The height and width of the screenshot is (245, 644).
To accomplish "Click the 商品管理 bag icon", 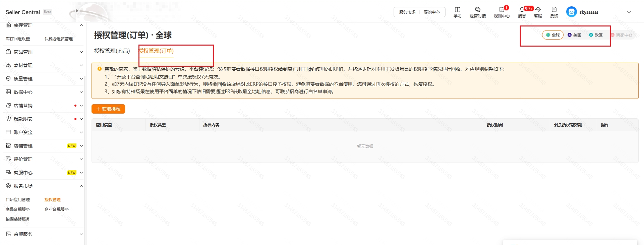I will click(8, 52).
